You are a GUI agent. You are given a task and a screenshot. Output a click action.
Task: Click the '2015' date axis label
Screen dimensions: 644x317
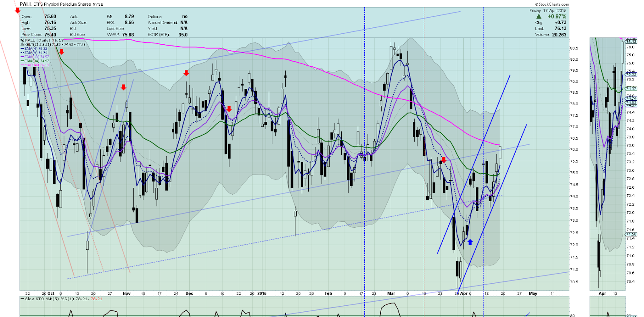pyautogui.click(x=262, y=294)
